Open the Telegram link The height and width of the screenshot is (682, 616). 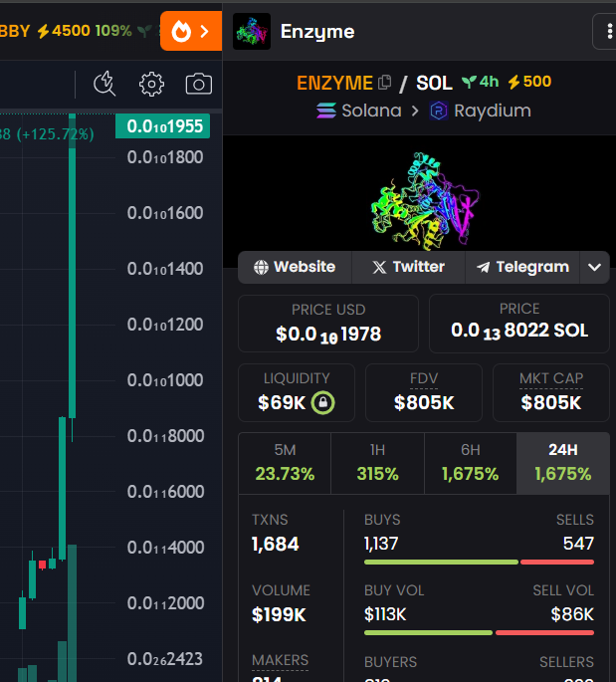point(522,267)
